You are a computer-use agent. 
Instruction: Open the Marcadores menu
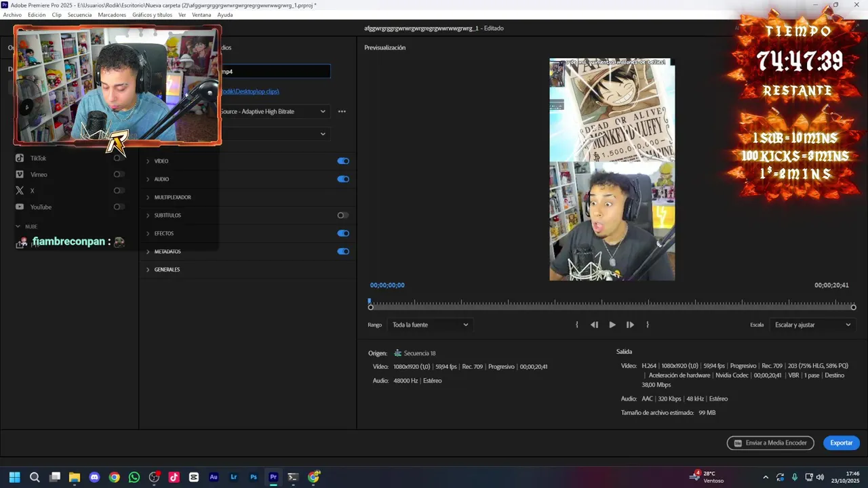click(x=112, y=15)
